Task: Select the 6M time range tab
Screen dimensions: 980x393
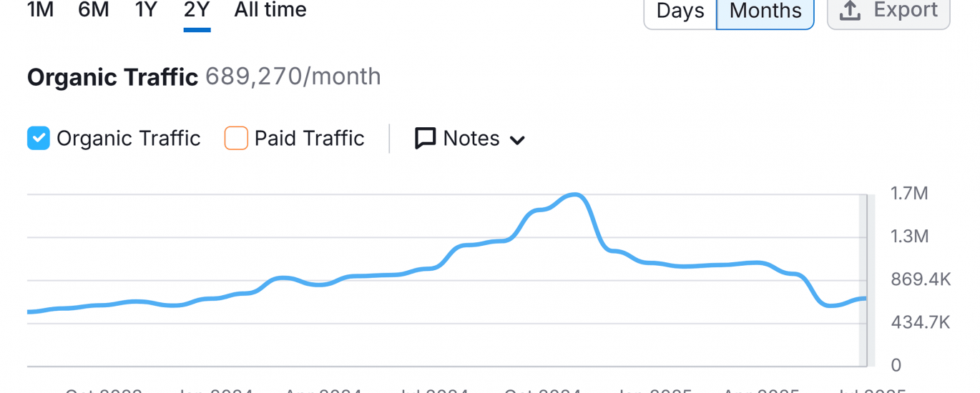Action: pos(93,11)
